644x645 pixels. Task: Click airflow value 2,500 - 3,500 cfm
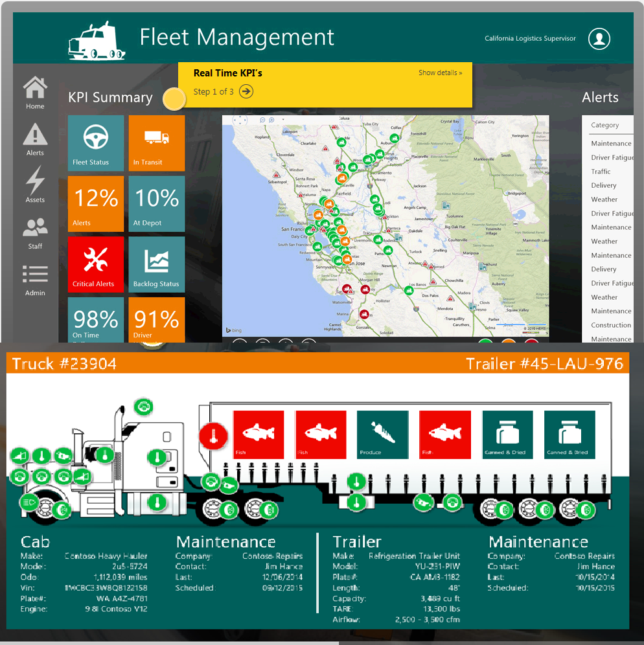click(x=428, y=620)
